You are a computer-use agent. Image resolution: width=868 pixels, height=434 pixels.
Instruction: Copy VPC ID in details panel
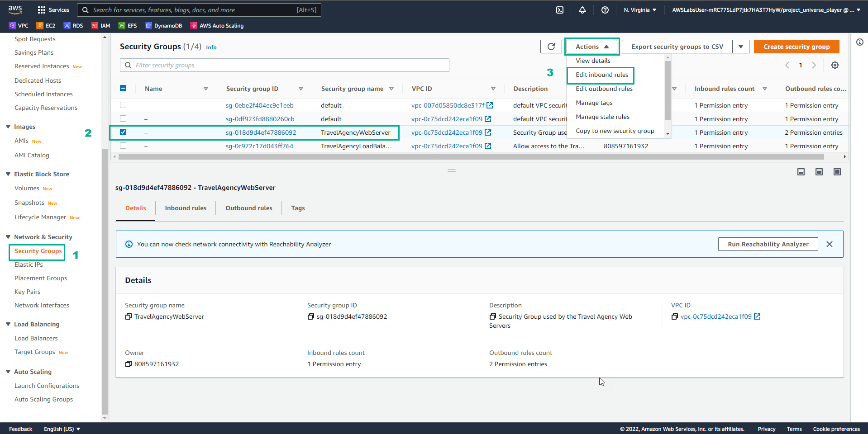tap(674, 316)
